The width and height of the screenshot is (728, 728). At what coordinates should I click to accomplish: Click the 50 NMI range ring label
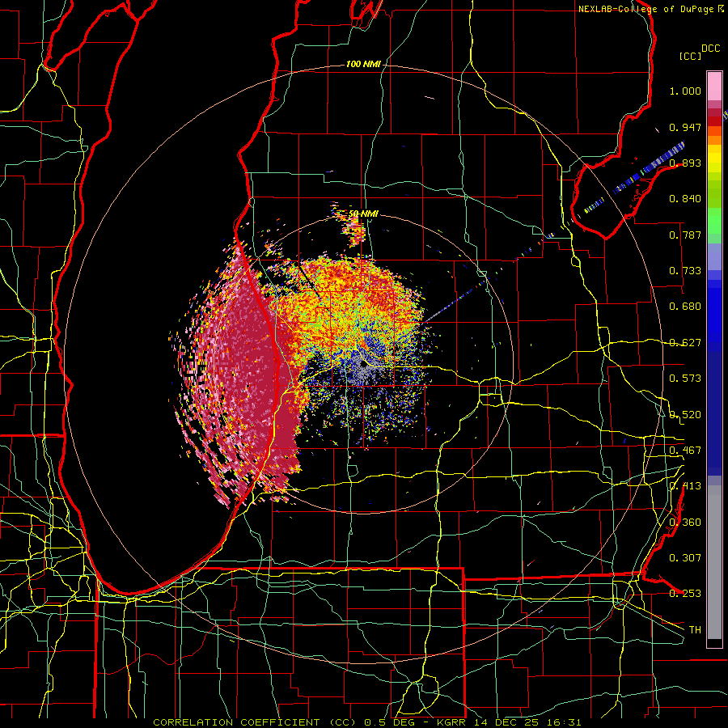(363, 214)
